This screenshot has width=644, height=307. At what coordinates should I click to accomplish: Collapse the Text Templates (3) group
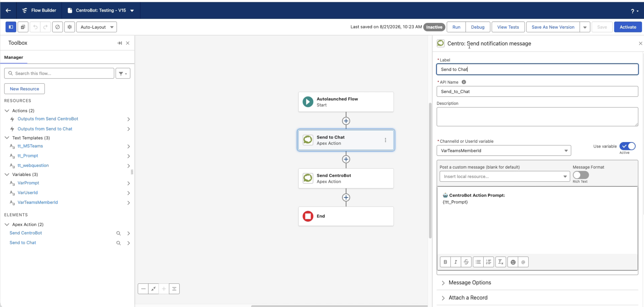(x=7, y=138)
